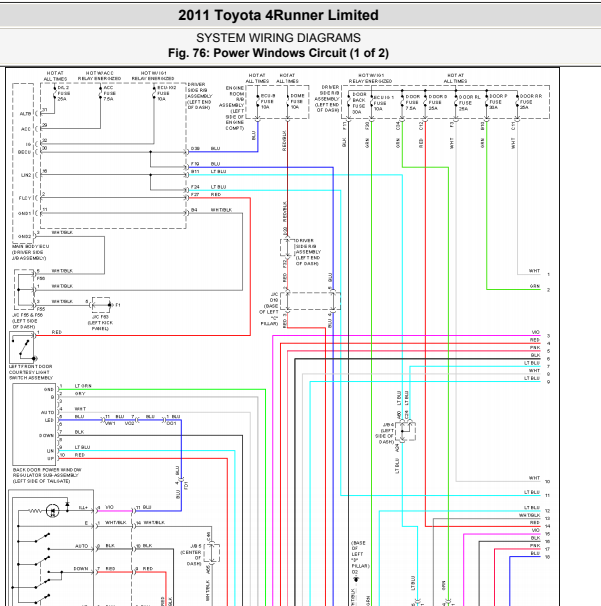Click the DOOR RR FUSE label
This screenshot has width=601, height=606.
[530, 101]
